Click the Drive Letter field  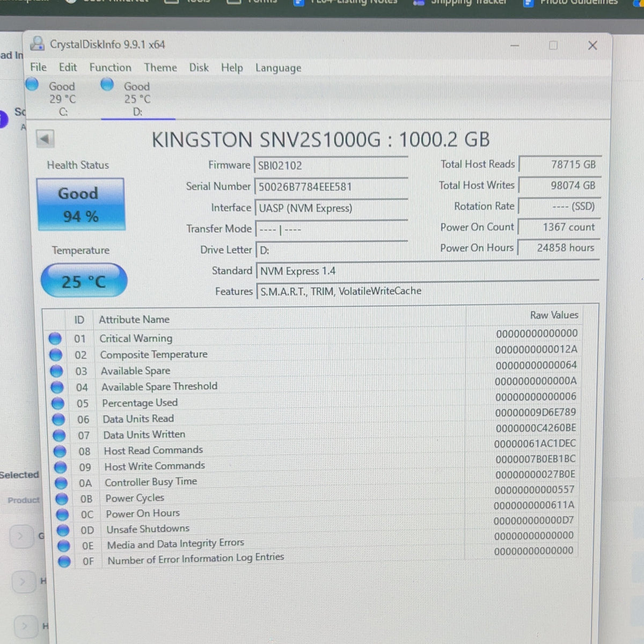pos(331,250)
